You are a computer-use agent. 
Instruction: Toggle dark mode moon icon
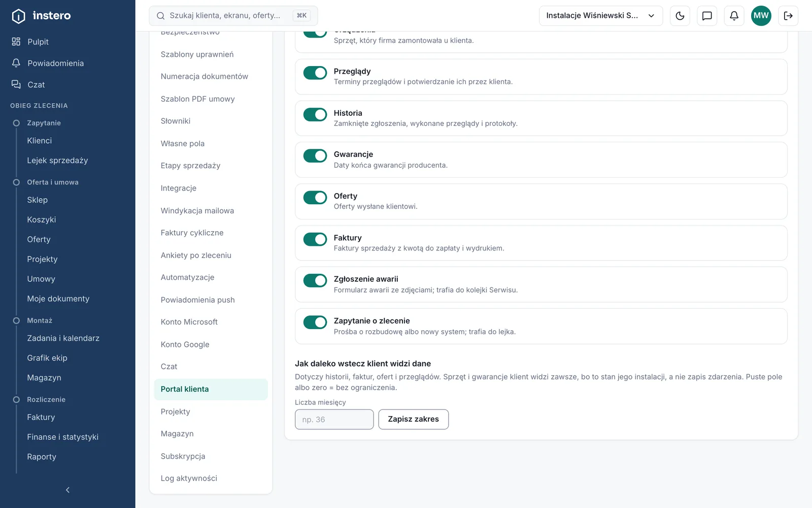click(680, 16)
